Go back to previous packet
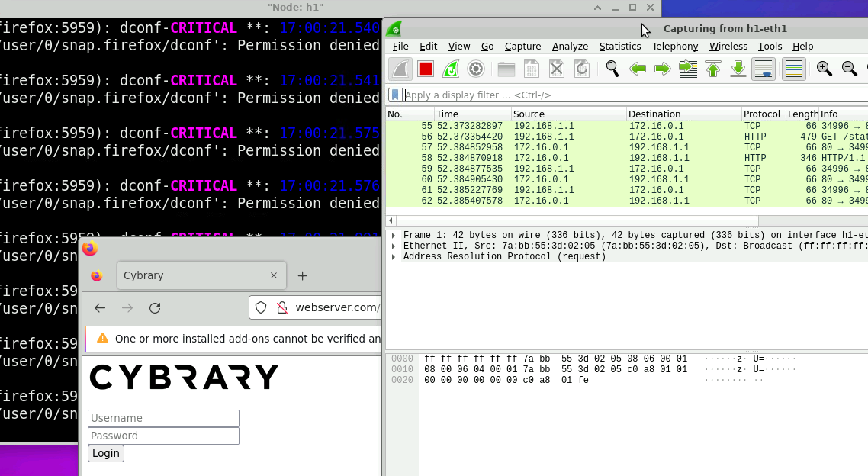868x476 pixels. [x=638, y=69]
